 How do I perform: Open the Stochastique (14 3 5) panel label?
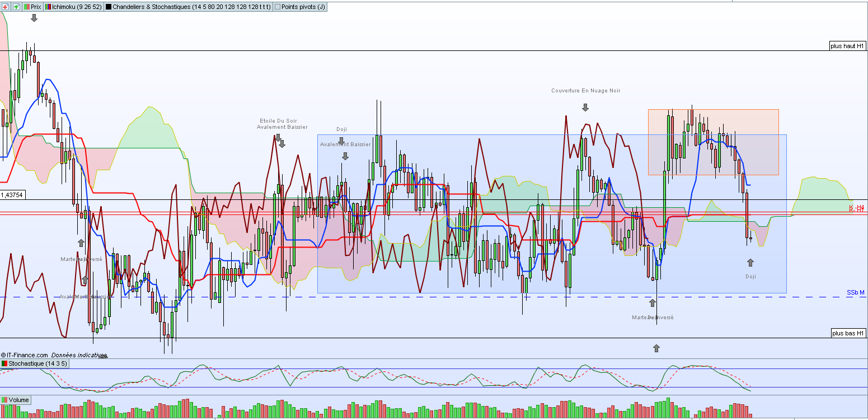[35, 363]
